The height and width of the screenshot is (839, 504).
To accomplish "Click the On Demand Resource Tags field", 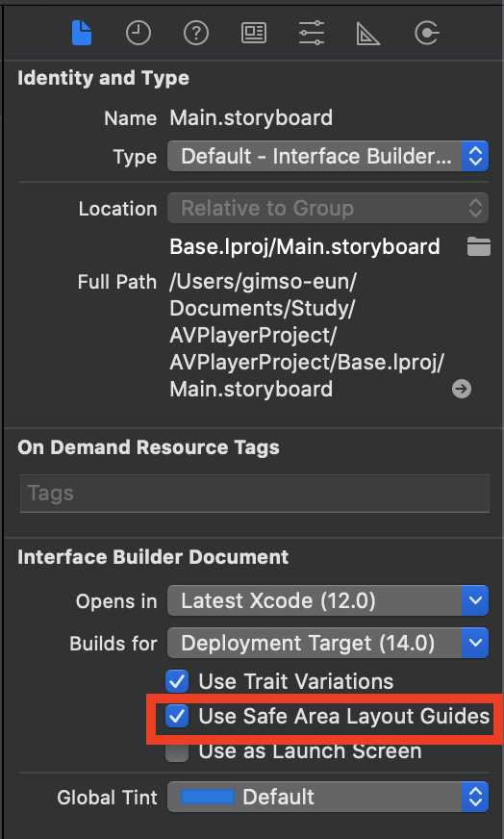I will coord(255,494).
